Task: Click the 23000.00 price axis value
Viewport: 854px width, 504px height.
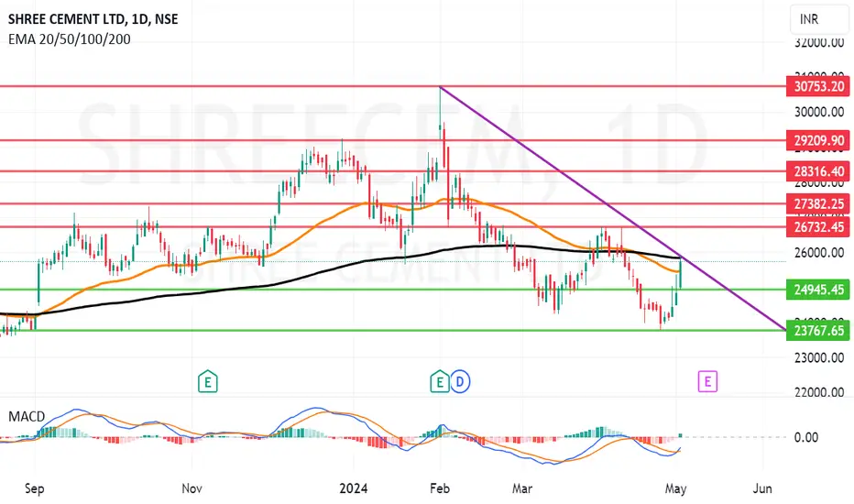Action: pos(819,358)
